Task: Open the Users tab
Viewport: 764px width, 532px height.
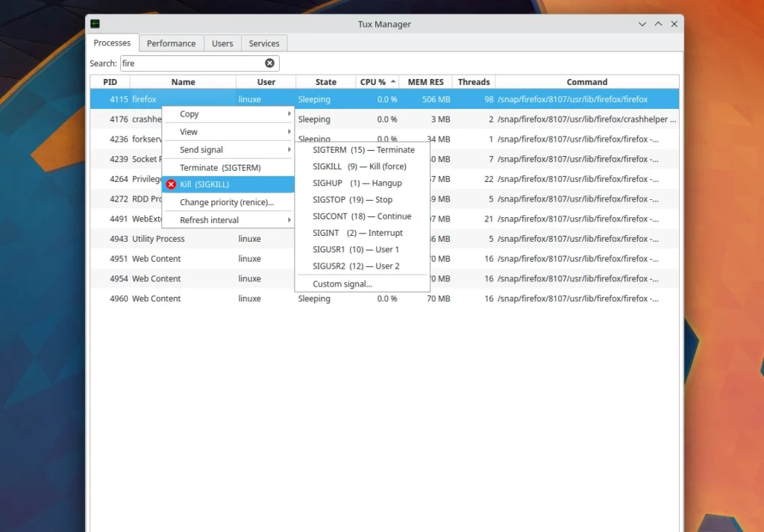Action: point(222,43)
